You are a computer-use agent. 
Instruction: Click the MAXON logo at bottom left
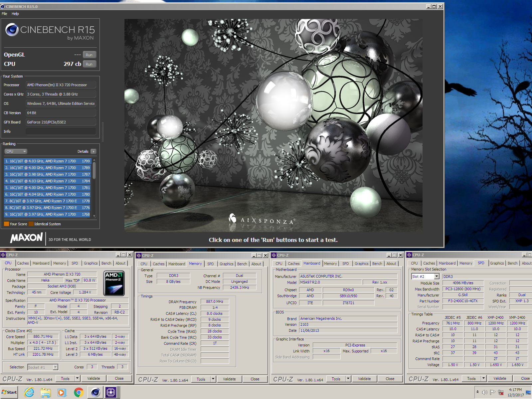26,238
